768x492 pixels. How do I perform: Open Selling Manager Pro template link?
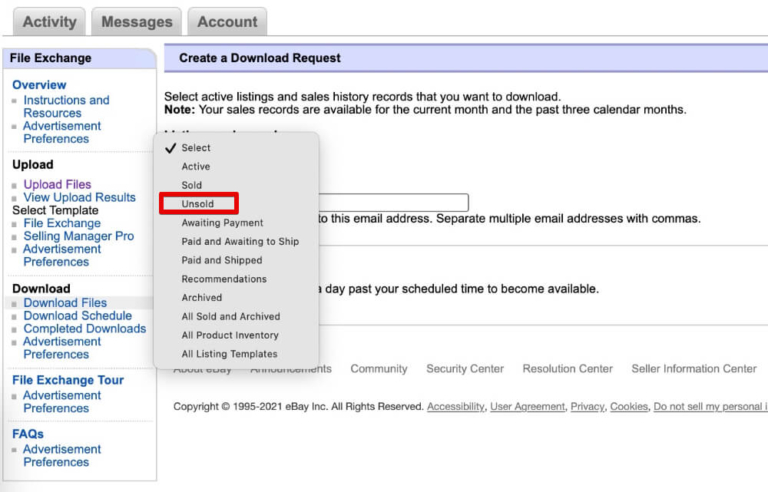pos(78,236)
